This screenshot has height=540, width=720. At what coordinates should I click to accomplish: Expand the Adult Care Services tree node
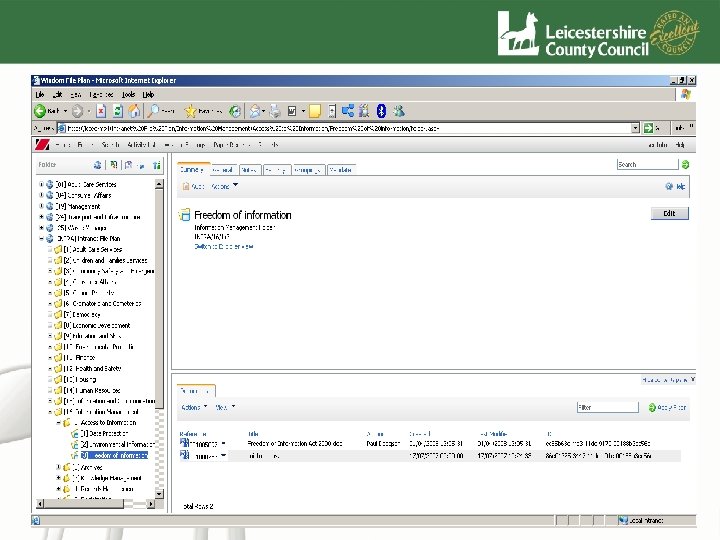pyautogui.click(x=42, y=185)
